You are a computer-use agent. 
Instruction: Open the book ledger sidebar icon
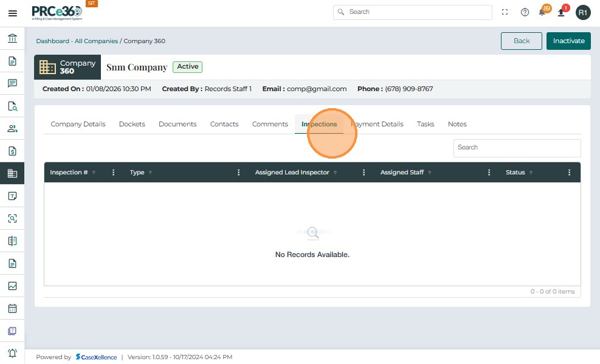(x=12, y=241)
